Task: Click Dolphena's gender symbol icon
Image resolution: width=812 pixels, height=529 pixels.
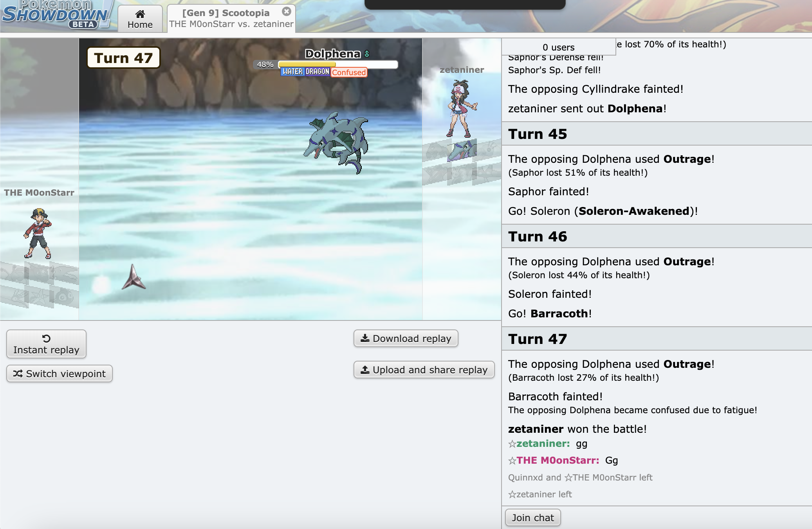Action: [x=367, y=54]
